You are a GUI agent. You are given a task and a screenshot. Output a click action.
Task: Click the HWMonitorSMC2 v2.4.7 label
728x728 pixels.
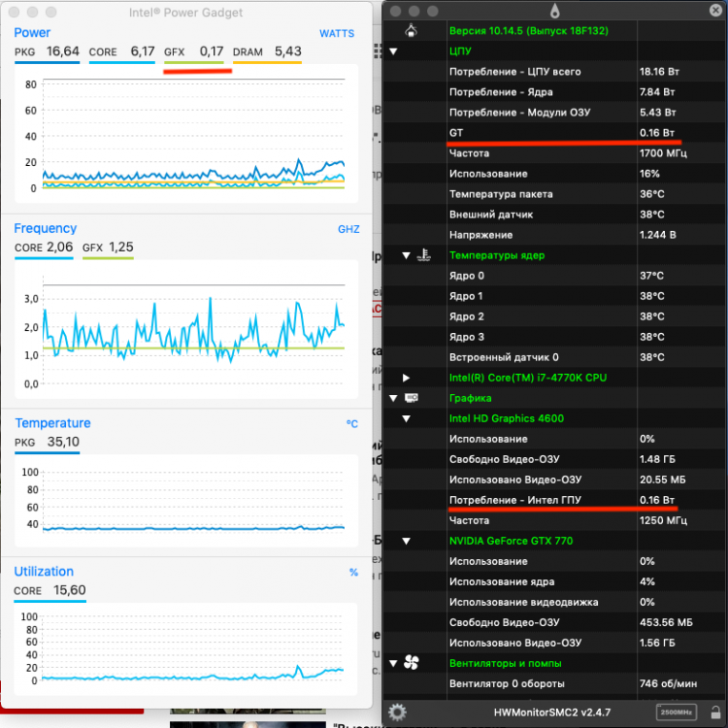tap(552, 712)
